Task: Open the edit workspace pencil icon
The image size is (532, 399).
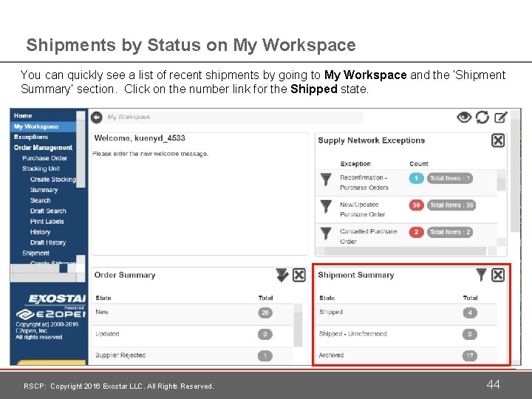Action: [501, 117]
